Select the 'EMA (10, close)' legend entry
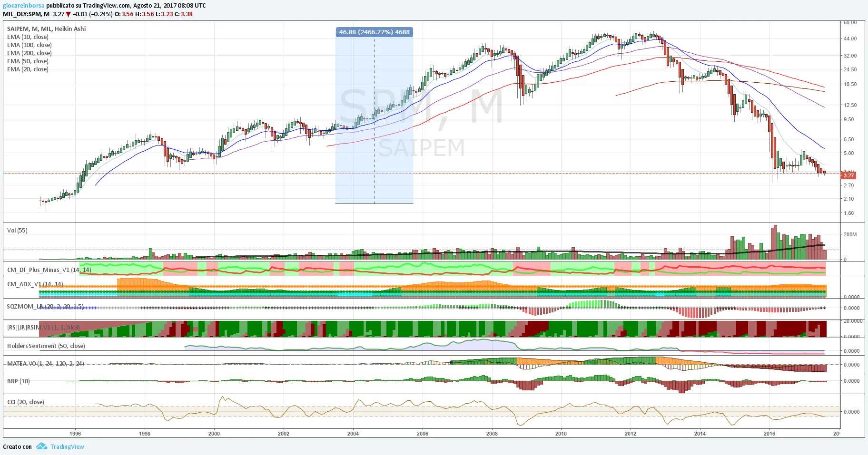This screenshot has width=868, height=455. tap(28, 37)
